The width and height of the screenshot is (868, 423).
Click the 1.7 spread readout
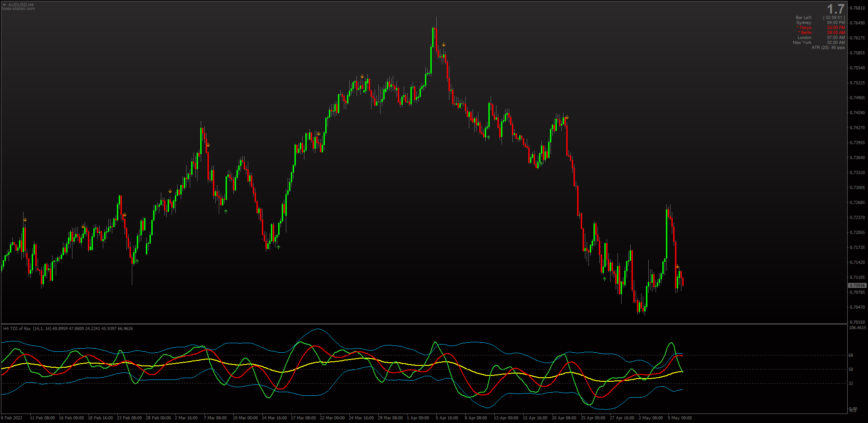pos(835,9)
